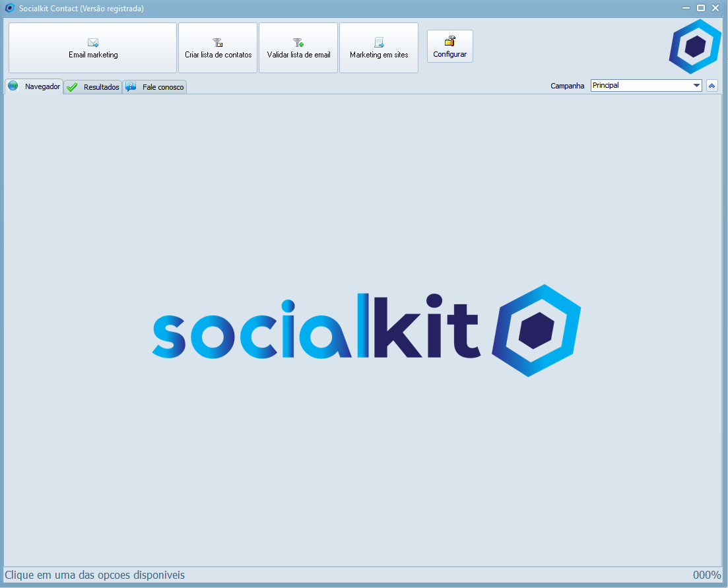728x588 pixels.
Task: Maximize the Socialkit Contact window
Action: click(701, 8)
